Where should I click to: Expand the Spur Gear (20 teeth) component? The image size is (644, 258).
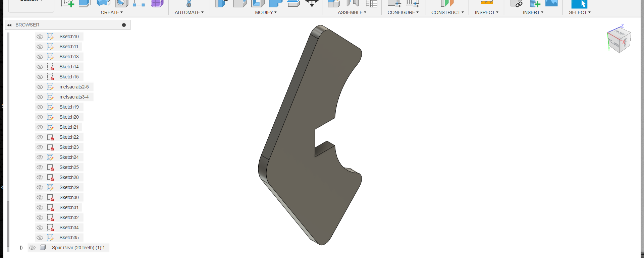(21, 248)
